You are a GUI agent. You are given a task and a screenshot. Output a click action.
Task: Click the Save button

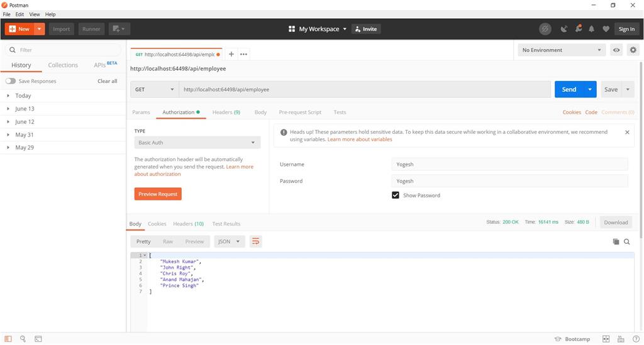click(611, 89)
